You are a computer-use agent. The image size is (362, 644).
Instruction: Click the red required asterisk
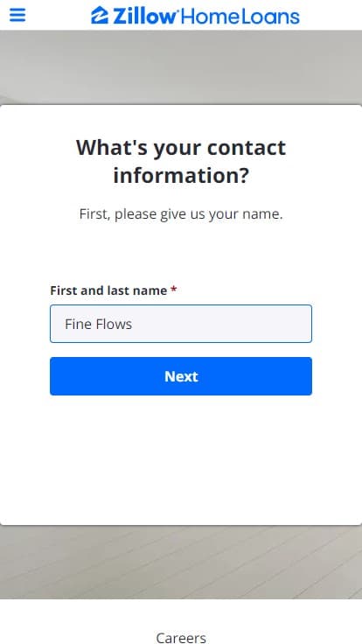coord(174,290)
